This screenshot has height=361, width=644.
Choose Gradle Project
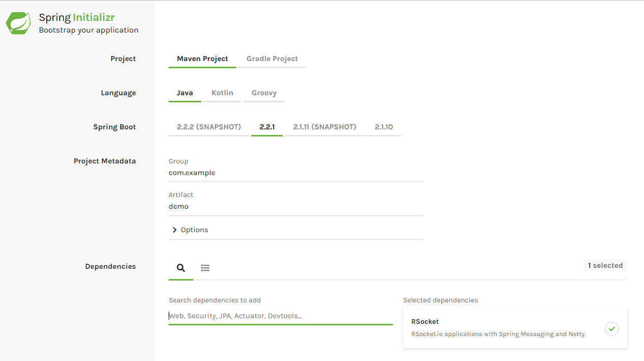[x=272, y=59]
